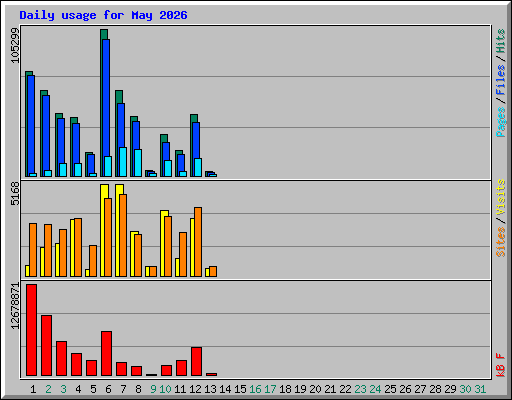Image resolution: width=512 pixels, height=400 pixels.
Task: Click day label 11 on x-axis
Action: click(x=180, y=389)
